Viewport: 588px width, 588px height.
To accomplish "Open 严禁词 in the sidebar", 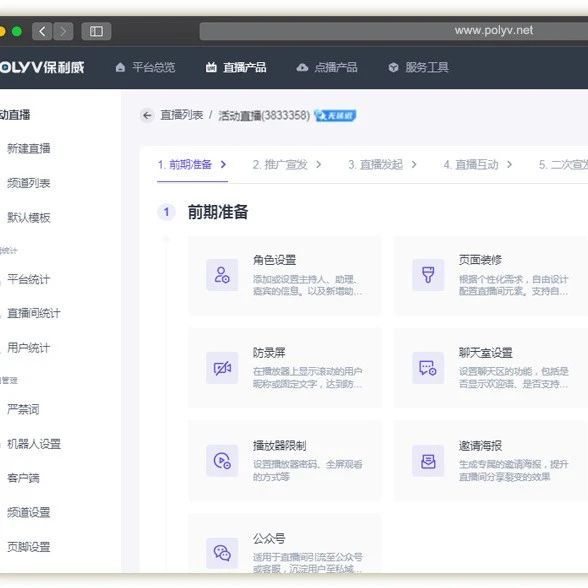I will point(23,409).
